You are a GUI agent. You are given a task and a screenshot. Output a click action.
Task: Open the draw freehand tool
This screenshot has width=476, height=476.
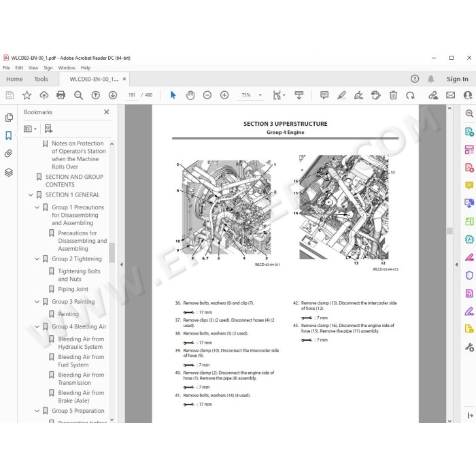(x=358, y=95)
